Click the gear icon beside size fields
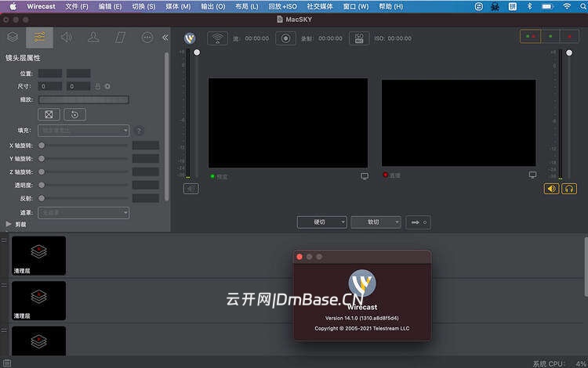588x368 pixels. (x=107, y=86)
